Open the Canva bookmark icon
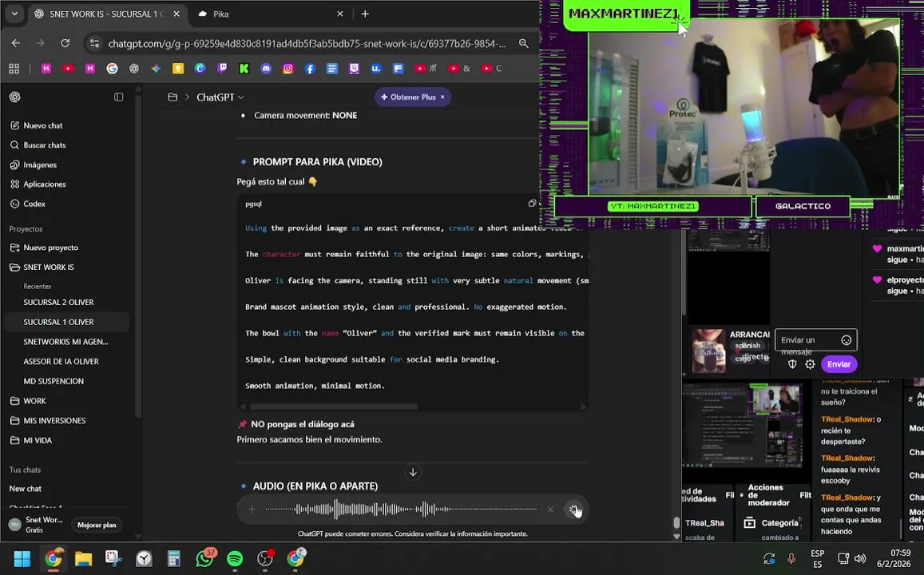924x575 pixels. click(x=200, y=69)
